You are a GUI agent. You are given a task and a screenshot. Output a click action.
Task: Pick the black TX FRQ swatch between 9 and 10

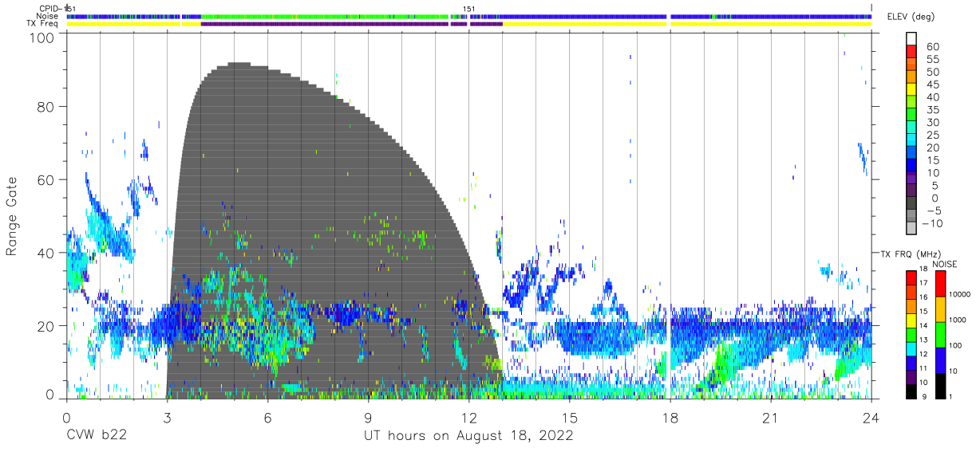click(911, 391)
